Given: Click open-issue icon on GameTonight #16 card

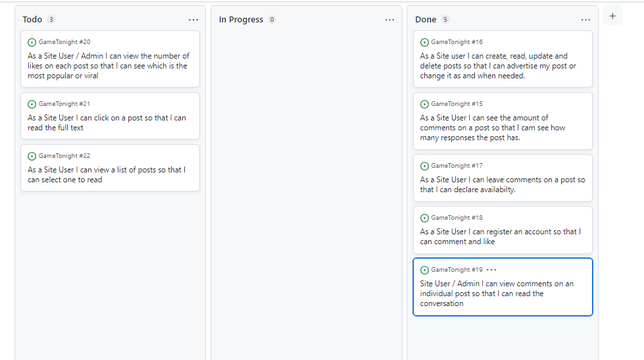Looking at the screenshot, I should pos(424,42).
